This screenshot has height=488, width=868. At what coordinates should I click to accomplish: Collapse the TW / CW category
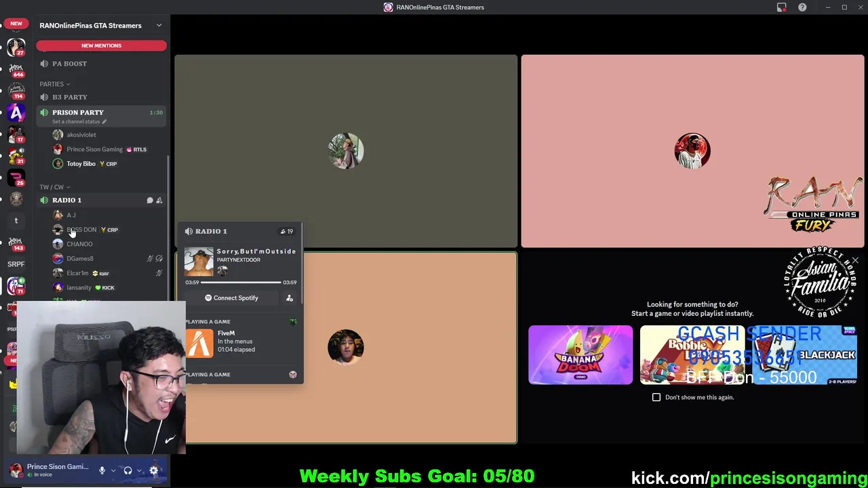tap(54, 187)
